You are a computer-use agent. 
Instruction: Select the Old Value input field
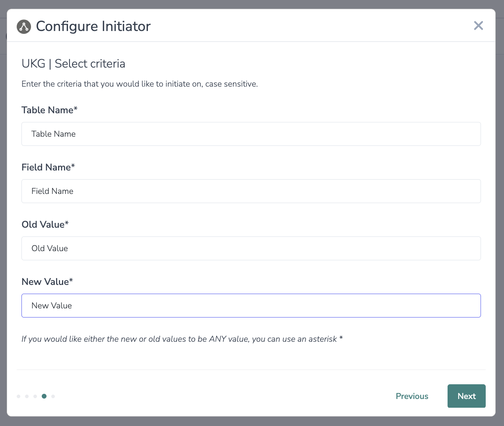[251, 248]
